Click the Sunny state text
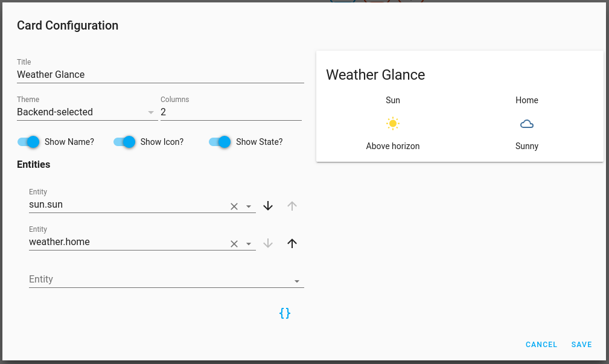 [x=527, y=146]
